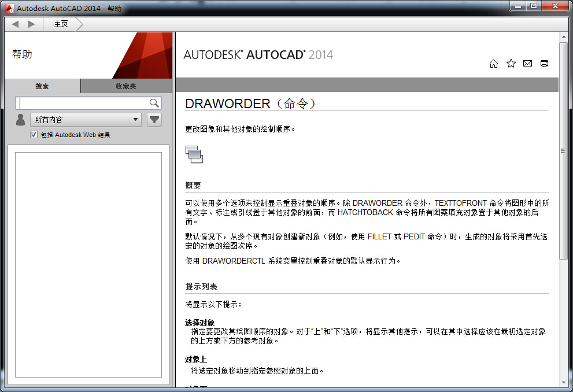The height and width of the screenshot is (392, 573).
Task: Go back with the left arrow
Action: [x=16, y=24]
